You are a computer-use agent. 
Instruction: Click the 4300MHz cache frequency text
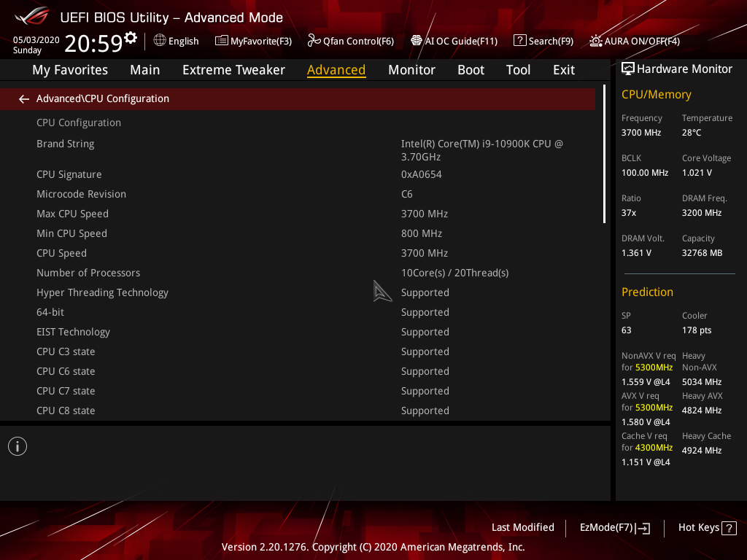pos(654,448)
